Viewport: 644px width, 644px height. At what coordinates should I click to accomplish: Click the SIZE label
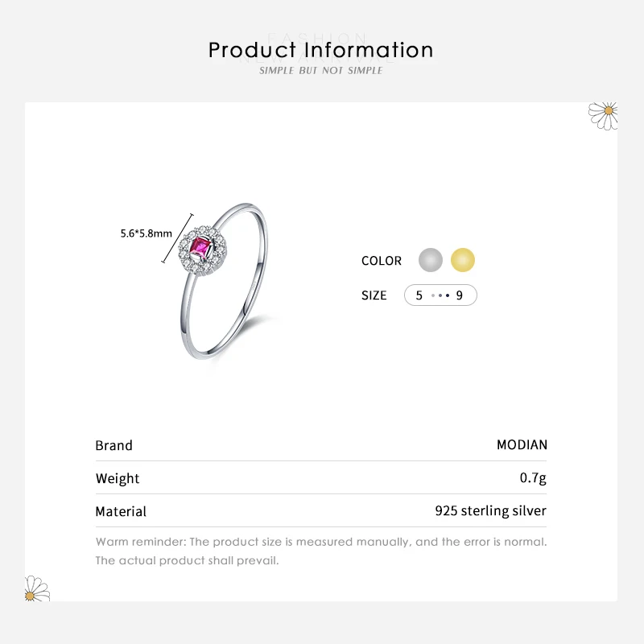374,295
